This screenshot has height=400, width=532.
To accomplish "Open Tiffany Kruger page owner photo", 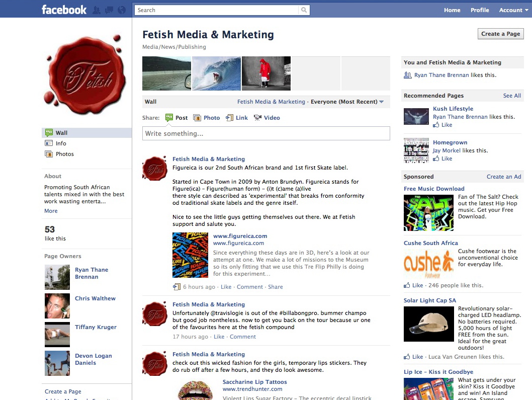I will click(57, 335).
